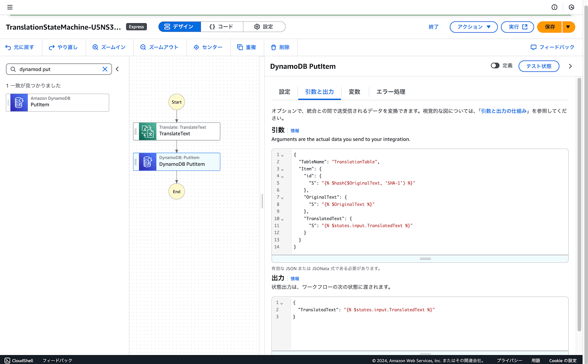Clear the search field with X icon

[x=105, y=69]
